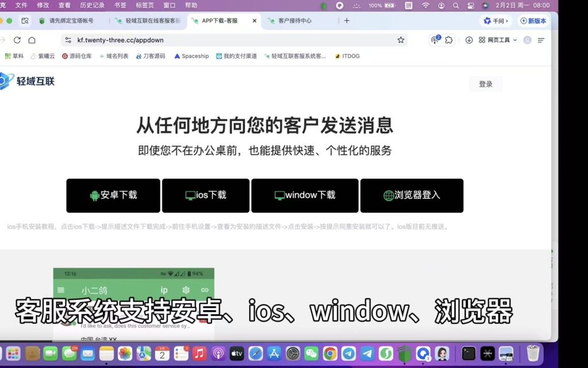Open Launchpad from the Dock
The height and width of the screenshot is (368, 588).
pos(13,354)
